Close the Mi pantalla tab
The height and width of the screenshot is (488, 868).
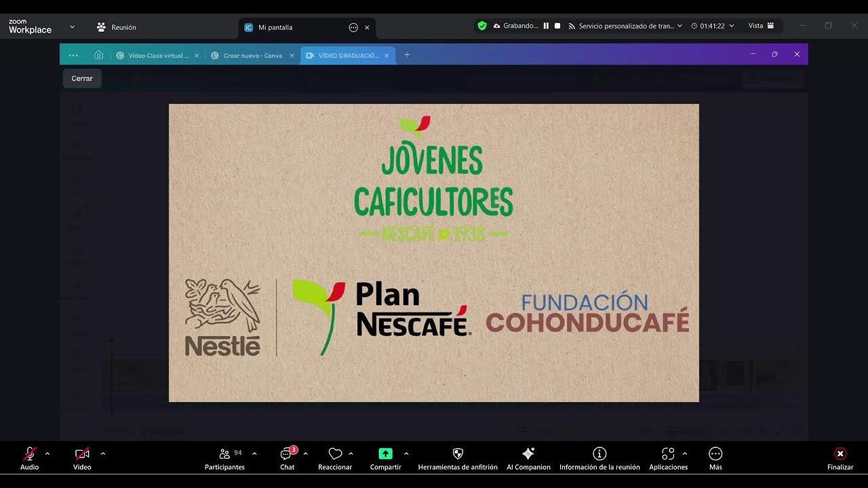(x=367, y=27)
